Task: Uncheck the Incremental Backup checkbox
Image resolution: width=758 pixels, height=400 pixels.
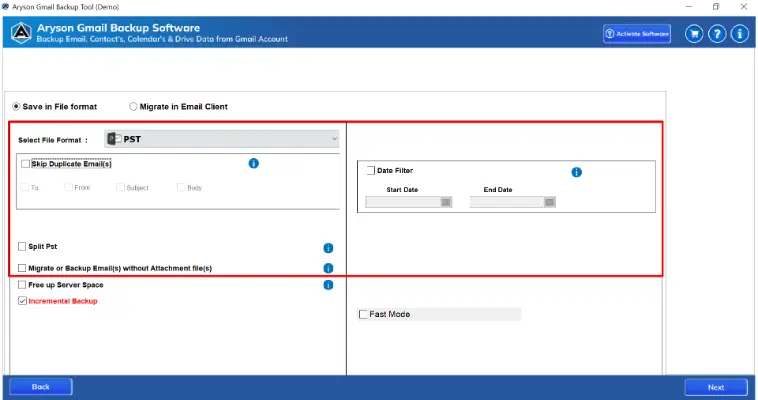Action: [22, 301]
